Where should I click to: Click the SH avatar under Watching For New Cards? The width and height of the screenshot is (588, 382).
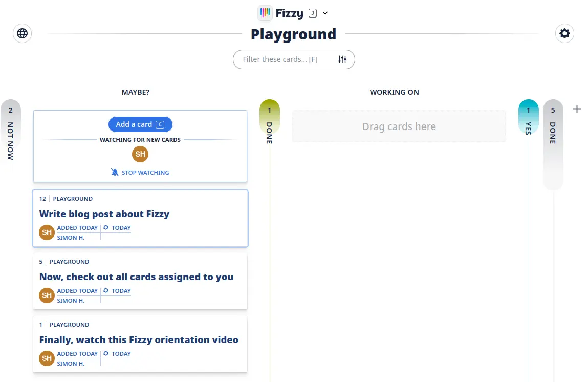click(140, 154)
